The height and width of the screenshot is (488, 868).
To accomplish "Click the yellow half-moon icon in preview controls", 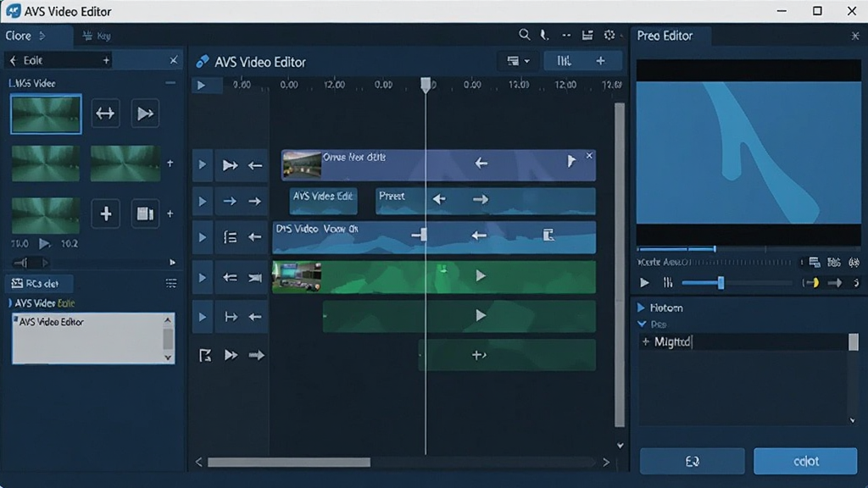I will 812,283.
